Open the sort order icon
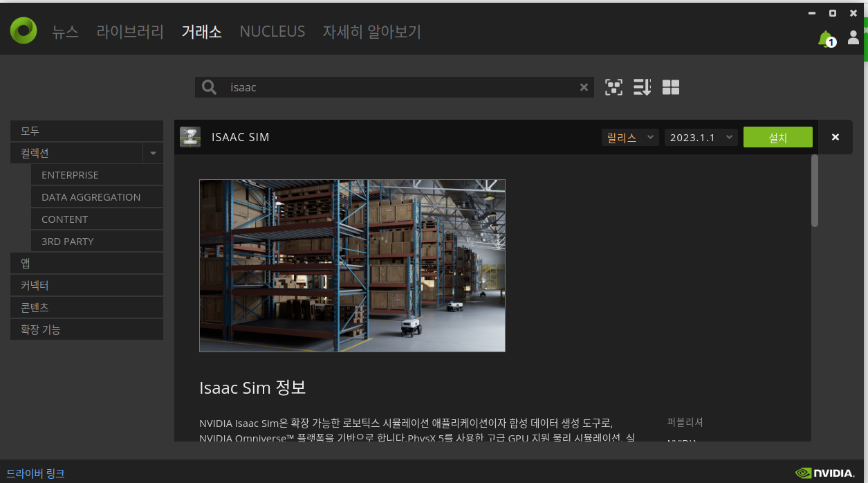Screen dimensions: 868x483 643,87
